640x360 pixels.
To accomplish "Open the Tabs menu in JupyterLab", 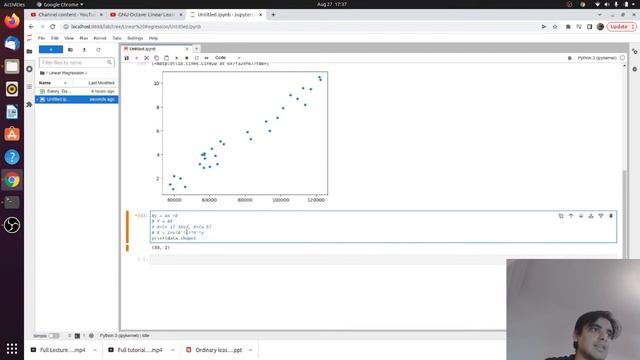I will (x=117, y=38).
